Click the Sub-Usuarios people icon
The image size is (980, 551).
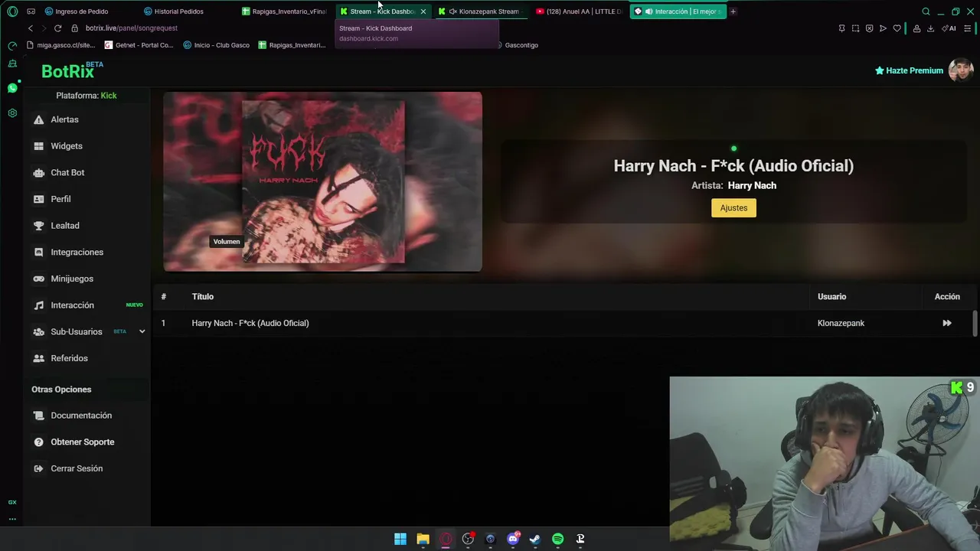38,331
